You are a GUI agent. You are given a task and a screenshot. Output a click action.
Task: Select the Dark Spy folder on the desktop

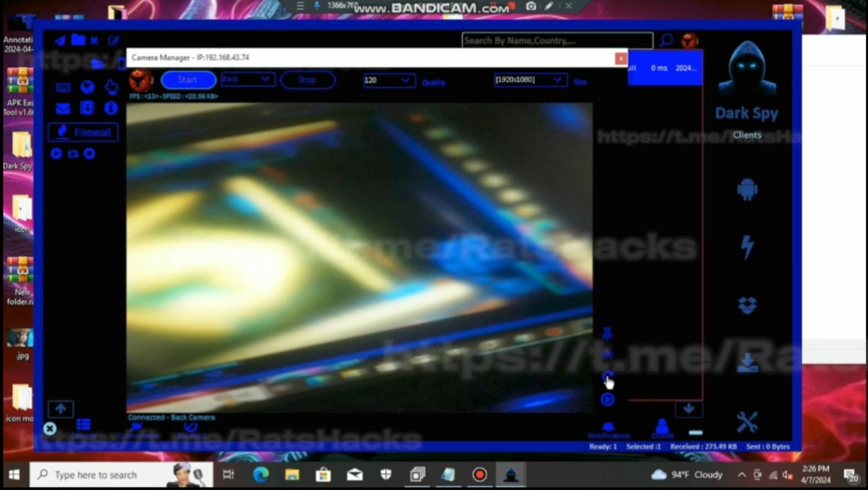coord(19,151)
